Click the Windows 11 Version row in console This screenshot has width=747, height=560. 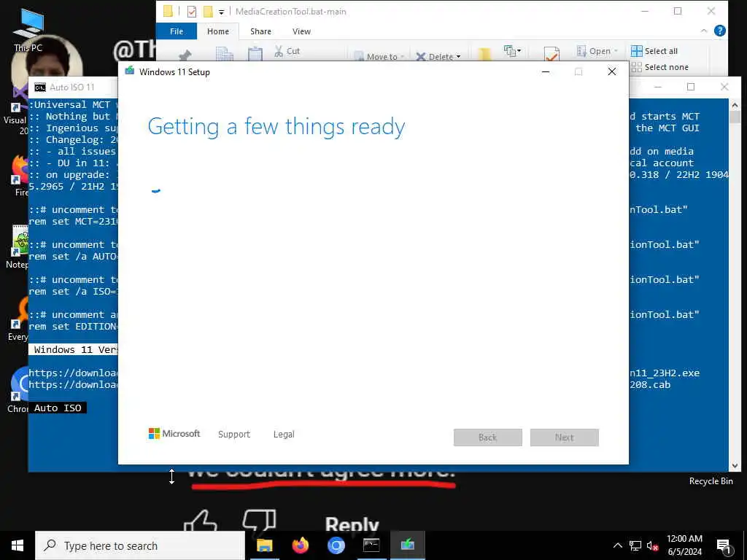(74, 349)
